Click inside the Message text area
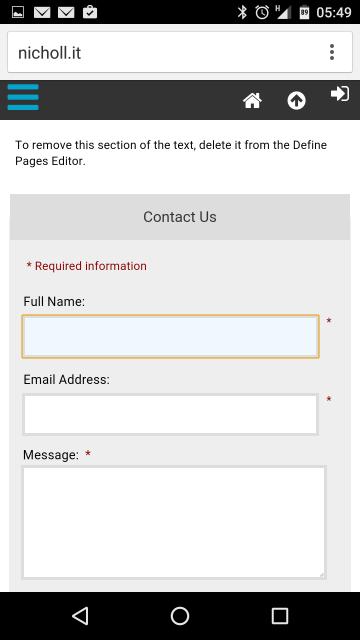 [x=174, y=522]
